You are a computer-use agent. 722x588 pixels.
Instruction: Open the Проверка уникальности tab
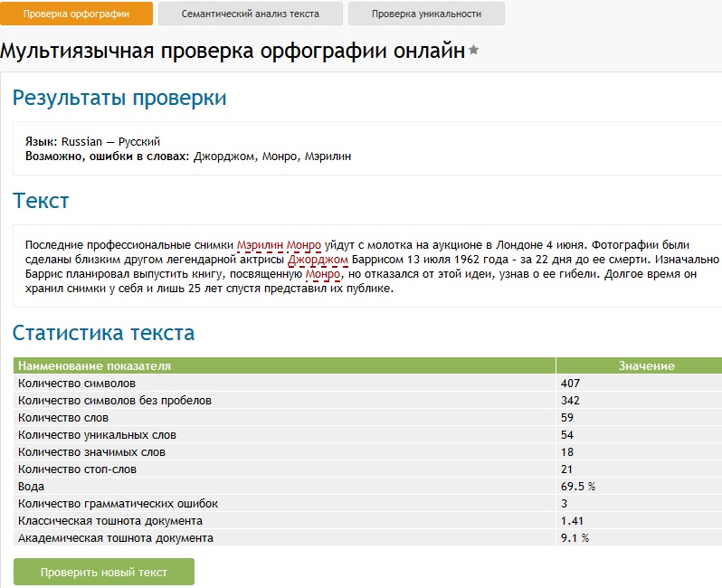click(x=426, y=14)
